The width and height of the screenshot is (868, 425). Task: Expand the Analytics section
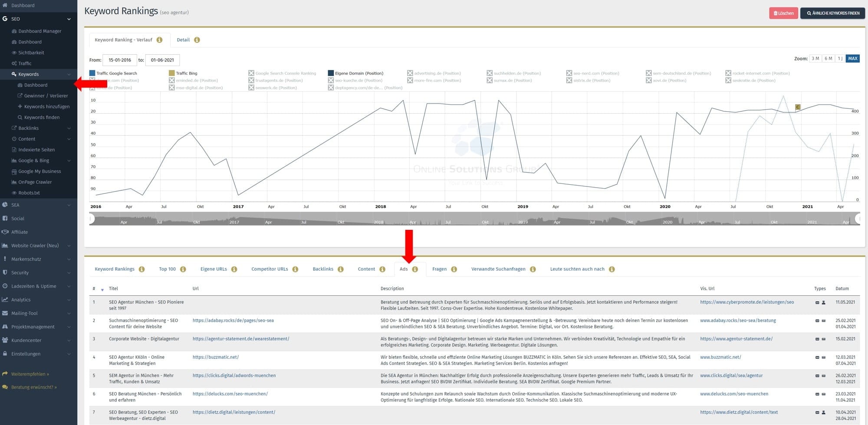click(69, 300)
